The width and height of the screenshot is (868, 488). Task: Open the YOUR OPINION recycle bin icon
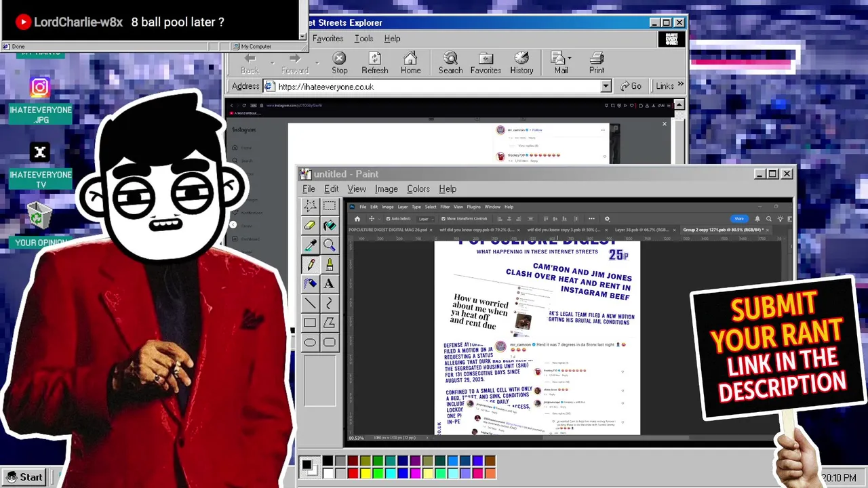(x=40, y=226)
